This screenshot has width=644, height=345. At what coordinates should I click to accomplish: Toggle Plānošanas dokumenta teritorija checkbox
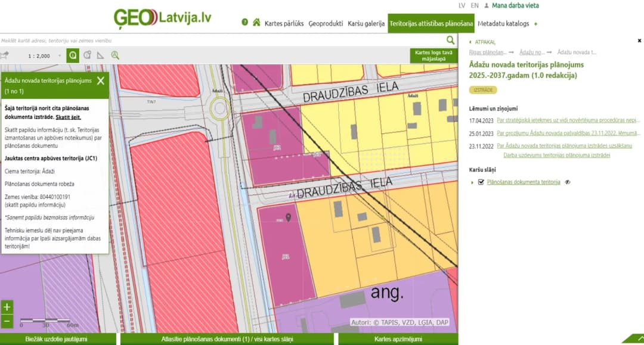(481, 182)
